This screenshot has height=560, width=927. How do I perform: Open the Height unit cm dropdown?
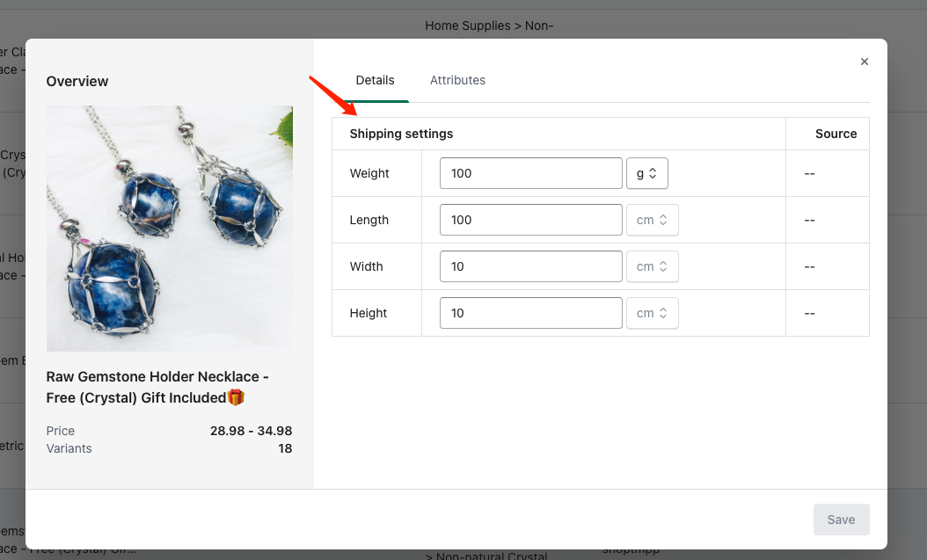tap(652, 313)
